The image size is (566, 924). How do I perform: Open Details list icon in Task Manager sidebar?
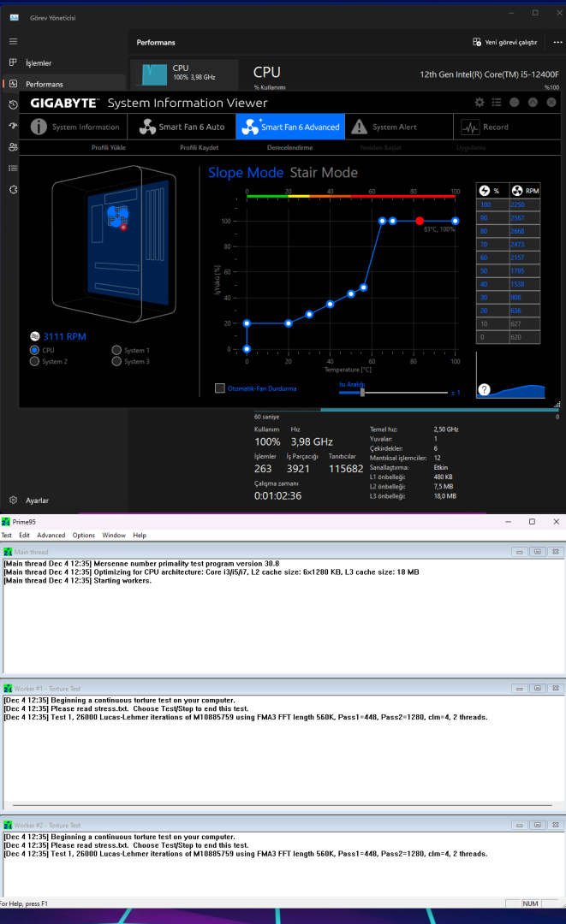click(x=13, y=169)
